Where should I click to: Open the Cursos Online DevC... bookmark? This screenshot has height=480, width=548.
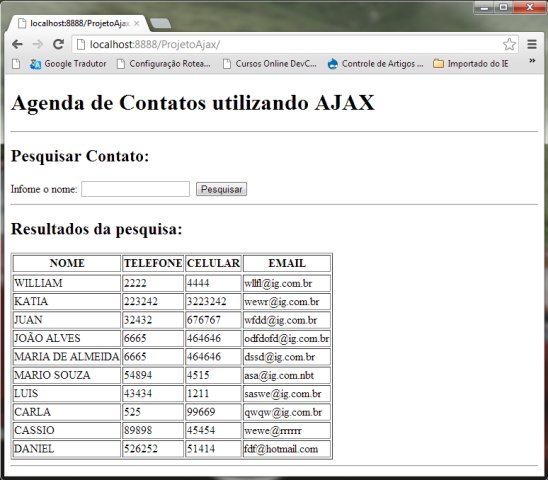click(x=270, y=64)
